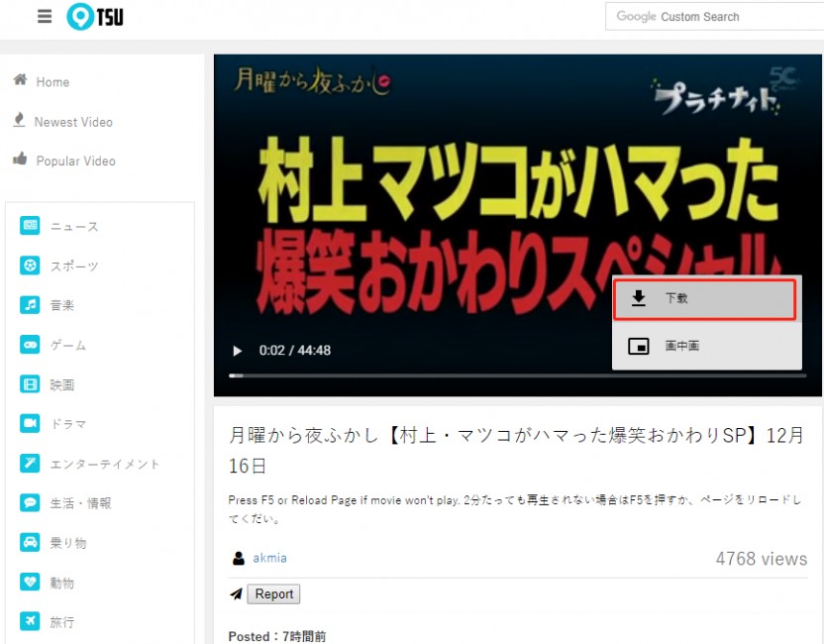Click the Posted：7時間前 text

pyautogui.click(x=277, y=636)
